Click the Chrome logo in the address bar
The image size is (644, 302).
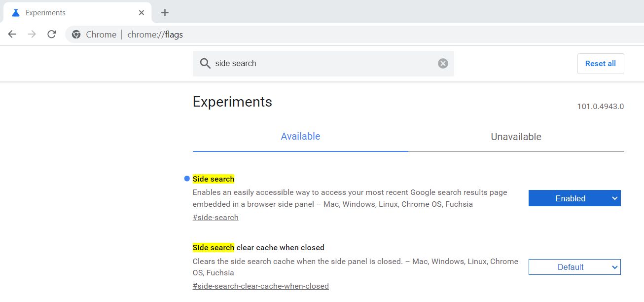(x=76, y=34)
